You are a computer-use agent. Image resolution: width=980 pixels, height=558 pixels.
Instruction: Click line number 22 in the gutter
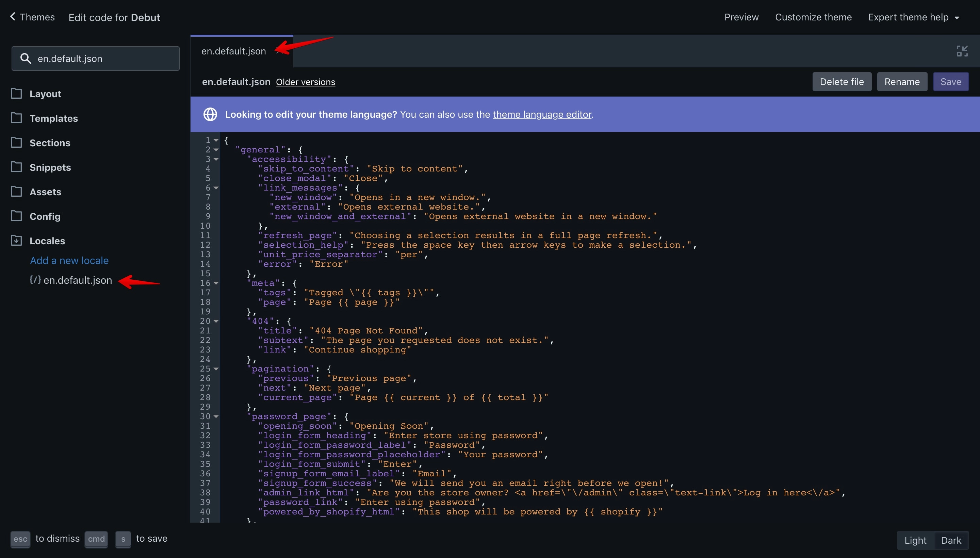[205, 340]
